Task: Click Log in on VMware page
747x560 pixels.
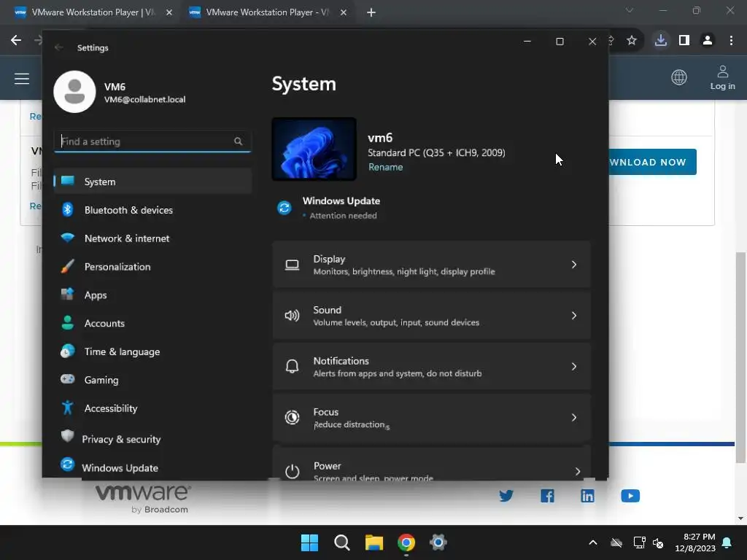Action: click(723, 78)
